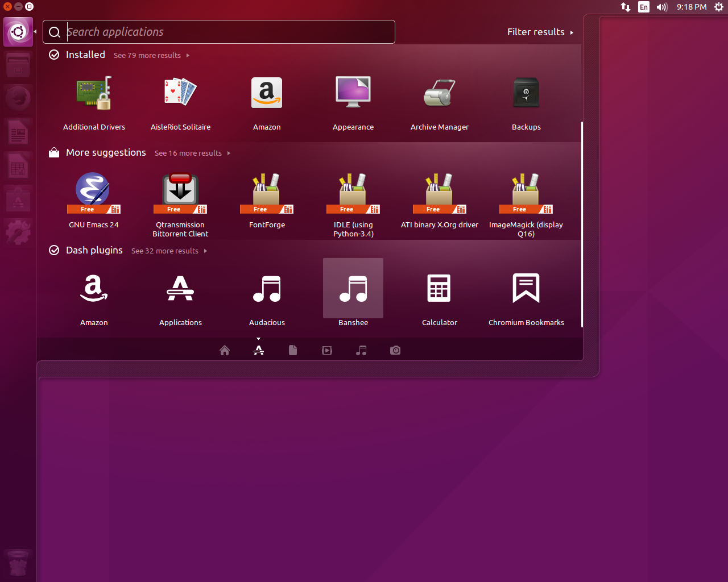Viewport: 728px width, 582px height.
Task: Launch AisleRiot Solitaire
Action: [180, 103]
